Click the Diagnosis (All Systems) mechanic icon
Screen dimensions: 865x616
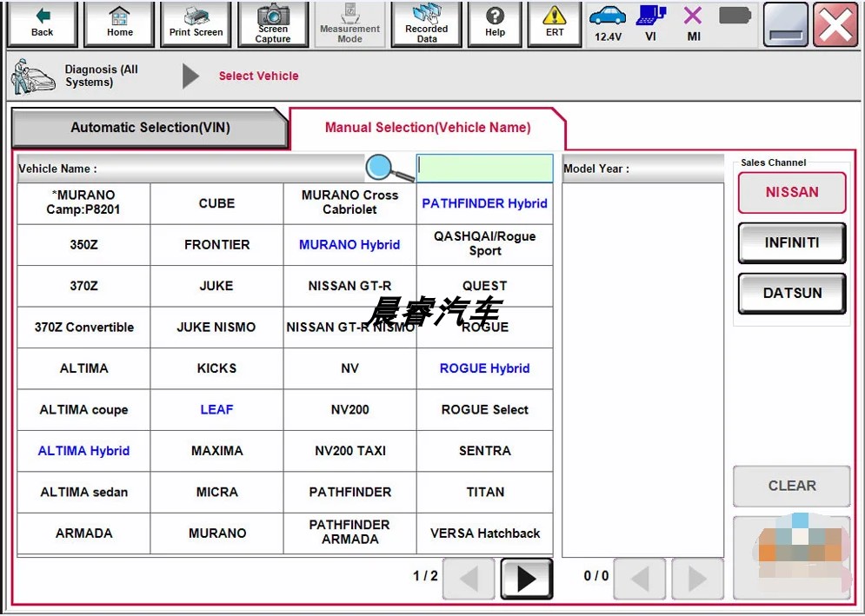point(32,76)
